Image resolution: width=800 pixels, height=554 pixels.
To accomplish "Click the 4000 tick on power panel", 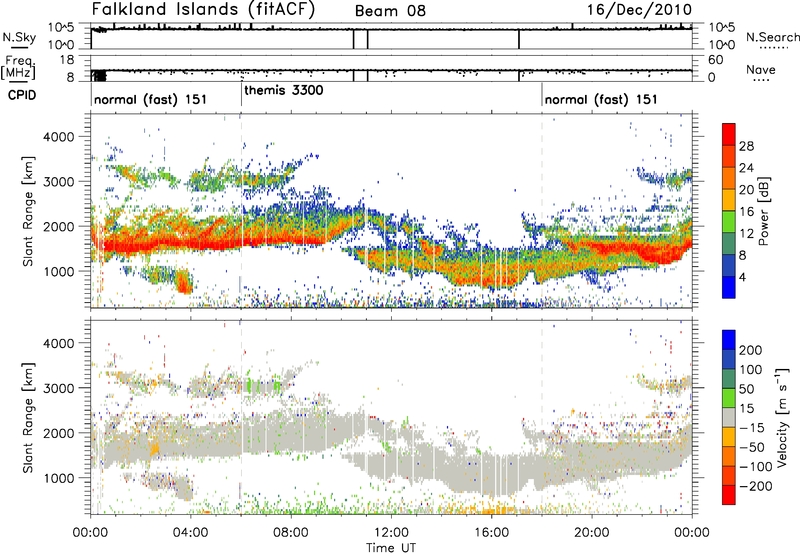I will [x=58, y=137].
